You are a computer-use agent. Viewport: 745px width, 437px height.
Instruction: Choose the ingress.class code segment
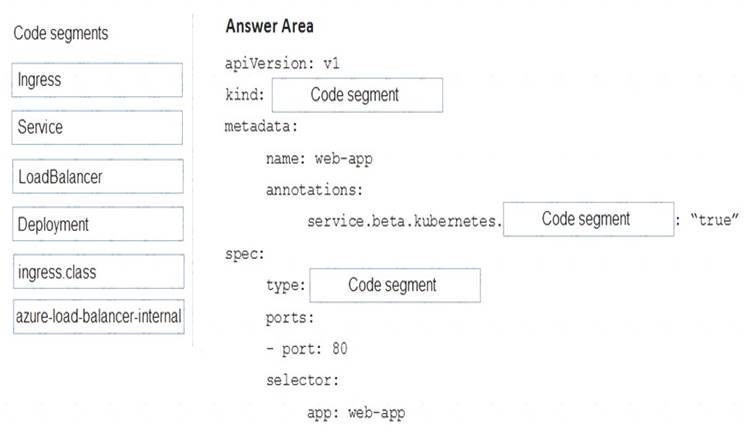[98, 271]
